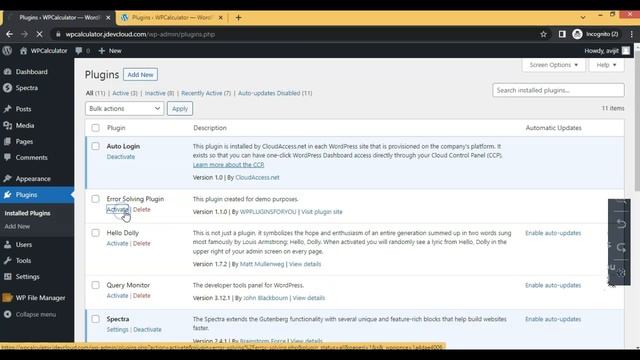The image size is (640, 360).
Task: Tick the Query Monitor checkbox
Action: click(x=96, y=285)
